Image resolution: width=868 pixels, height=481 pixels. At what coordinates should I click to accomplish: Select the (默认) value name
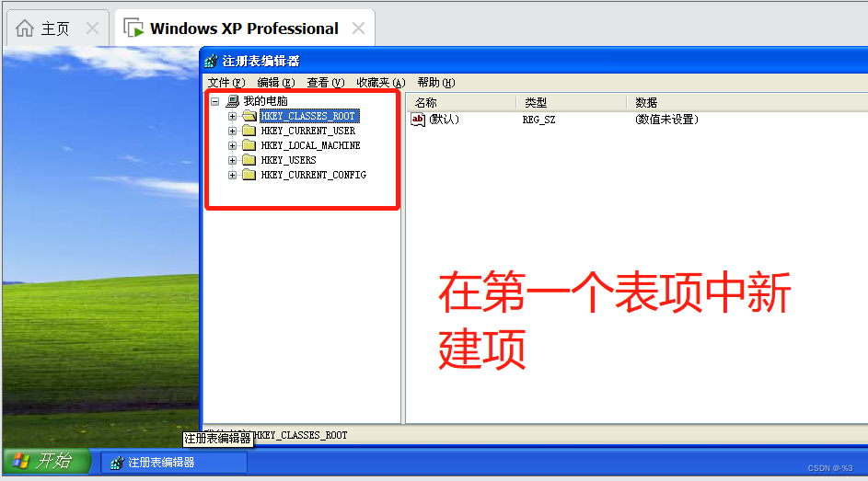pyautogui.click(x=444, y=119)
